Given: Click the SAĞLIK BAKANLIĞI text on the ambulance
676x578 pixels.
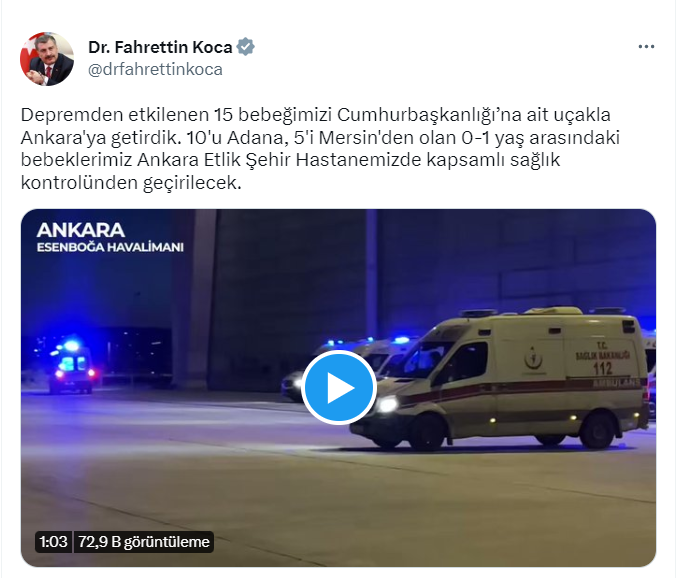Looking at the screenshot, I should coord(602,355).
